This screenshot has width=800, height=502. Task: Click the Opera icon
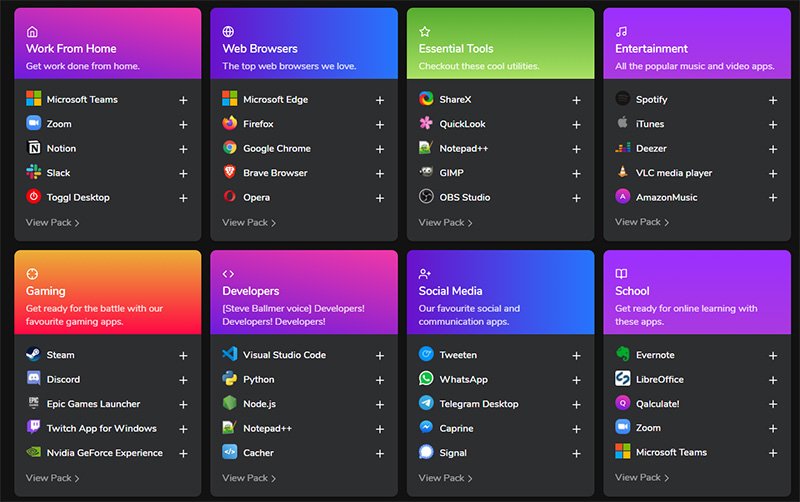(x=230, y=196)
